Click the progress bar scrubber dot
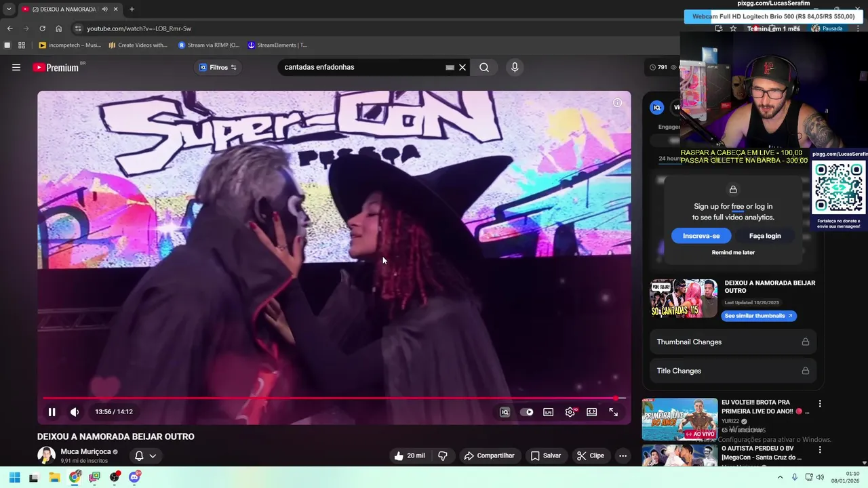 [x=616, y=399]
